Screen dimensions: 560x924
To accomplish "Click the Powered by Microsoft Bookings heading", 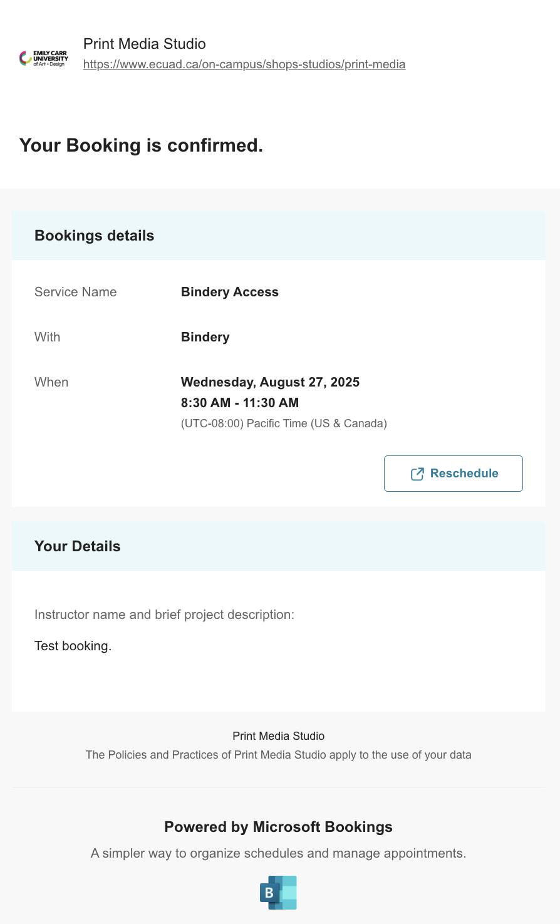I will 278,827.
